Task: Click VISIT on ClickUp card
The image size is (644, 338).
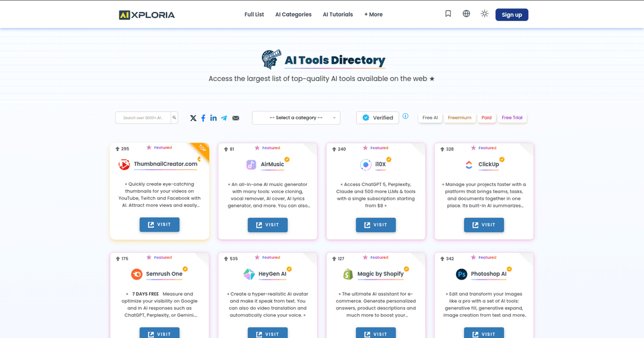Action: (x=484, y=225)
